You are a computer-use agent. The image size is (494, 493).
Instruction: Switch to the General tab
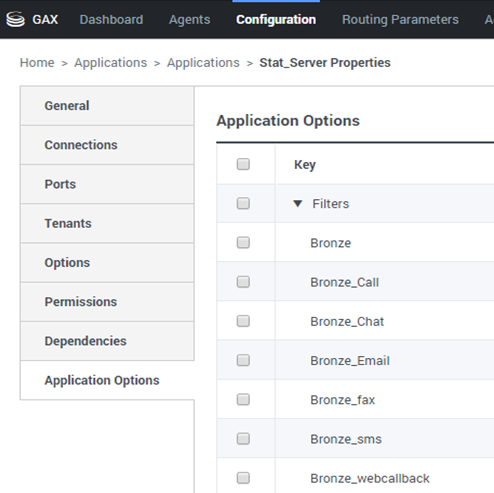[107, 106]
